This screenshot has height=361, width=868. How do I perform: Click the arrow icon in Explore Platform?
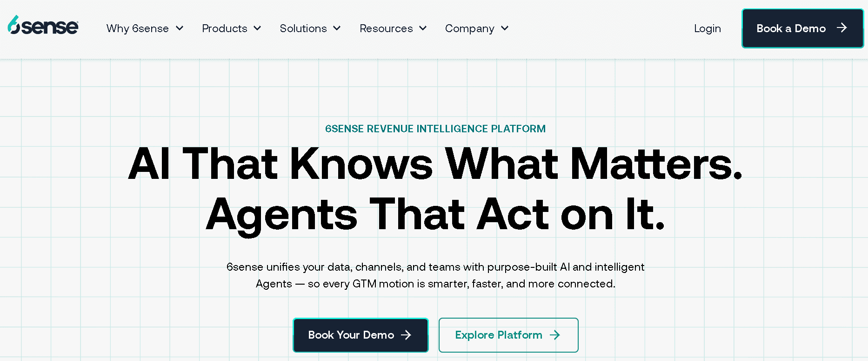pyautogui.click(x=555, y=335)
